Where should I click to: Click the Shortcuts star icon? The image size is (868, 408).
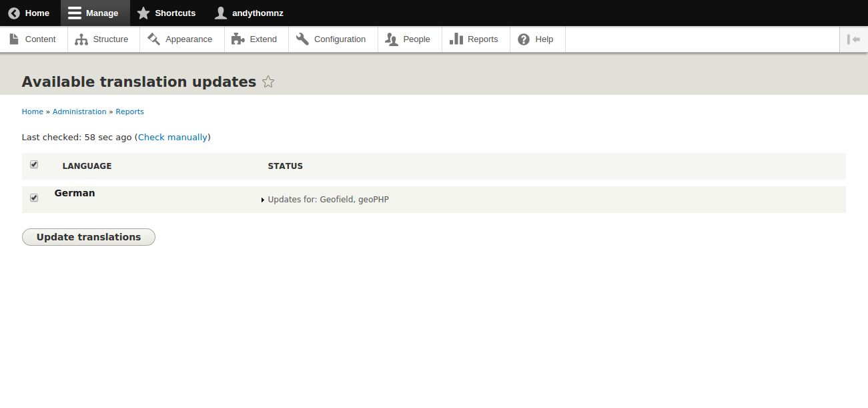[143, 13]
